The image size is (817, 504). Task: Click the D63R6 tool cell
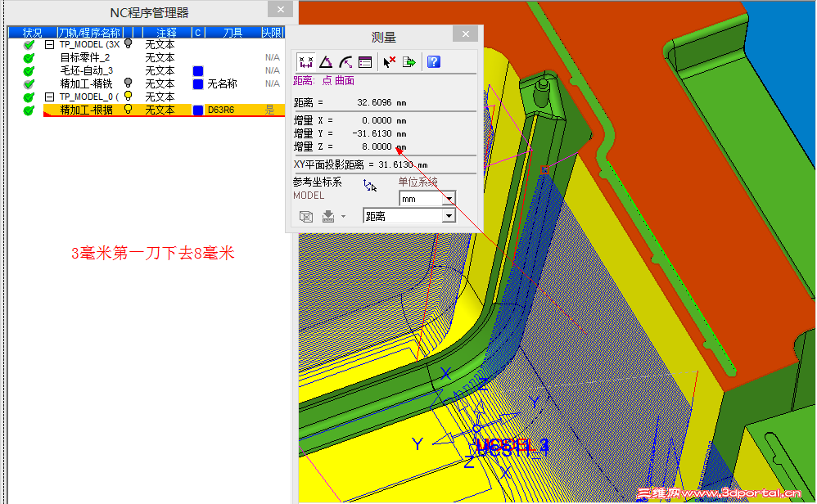click(x=221, y=110)
